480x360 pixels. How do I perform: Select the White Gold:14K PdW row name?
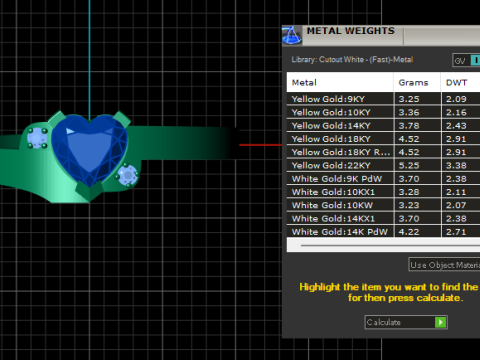(340, 232)
